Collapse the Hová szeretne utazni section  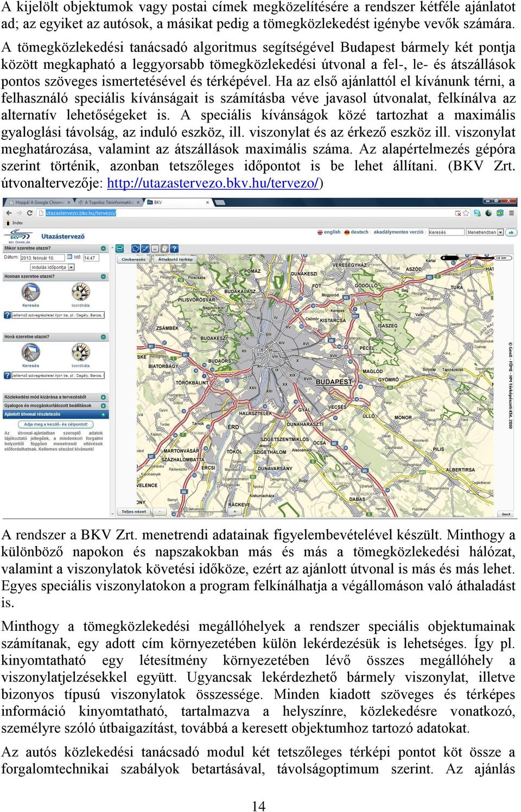click(x=103, y=337)
